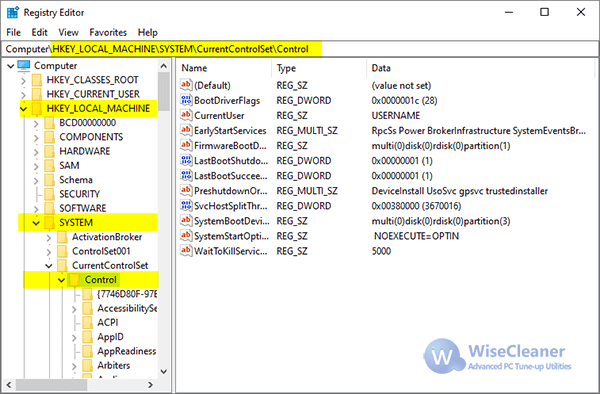The width and height of the screenshot is (600, 394).
Task: Click the horizontal scrollbar right arrow
Action: tap(151, 384)
